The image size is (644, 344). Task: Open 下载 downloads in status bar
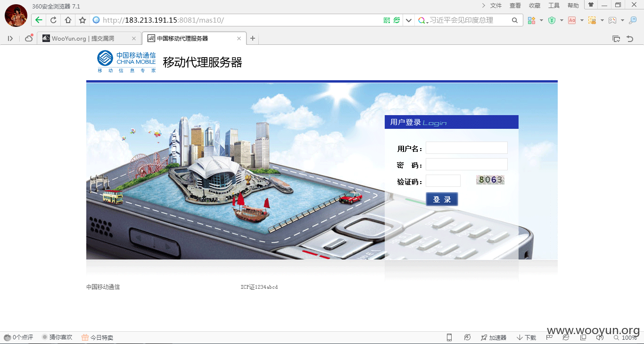coord(527,337)
